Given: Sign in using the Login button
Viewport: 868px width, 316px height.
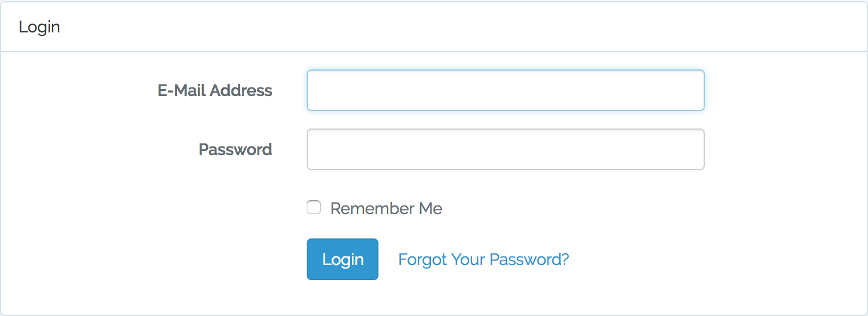Looking at the screenshot, I should pos(343,259).
